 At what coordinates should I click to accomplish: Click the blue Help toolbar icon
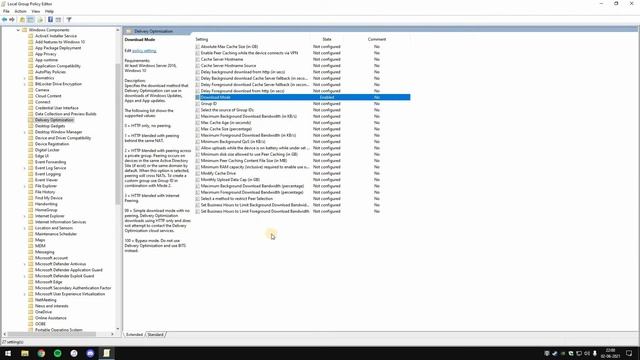tap(50, 20)
